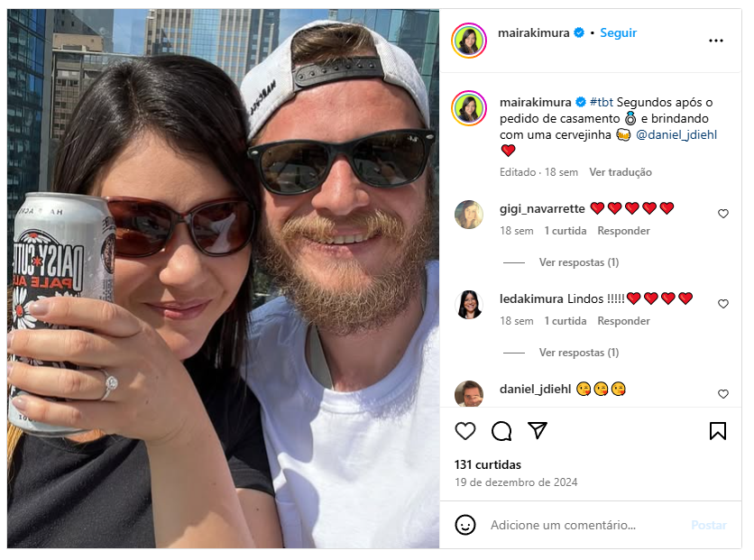Viewport: 754px width, 560px height.
Task: Share the post with paper plane icon
Action: tap(538, 430)
